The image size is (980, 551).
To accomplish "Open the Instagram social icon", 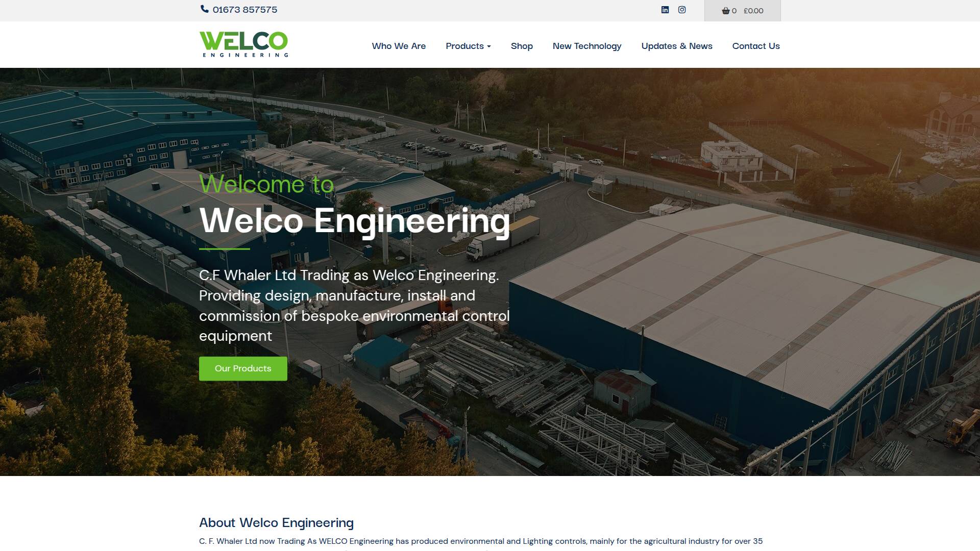I will coord(682,10).
